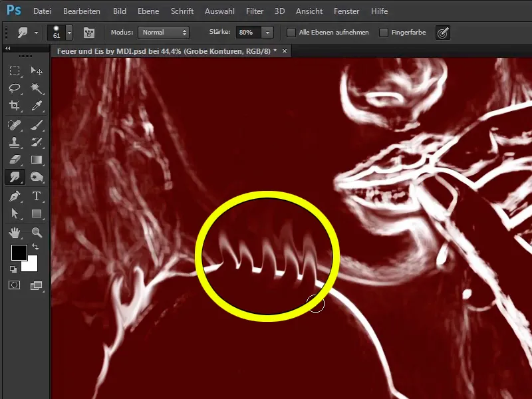Open the Ebene menu
532x399 pixels.
click(x=148, y=11)
